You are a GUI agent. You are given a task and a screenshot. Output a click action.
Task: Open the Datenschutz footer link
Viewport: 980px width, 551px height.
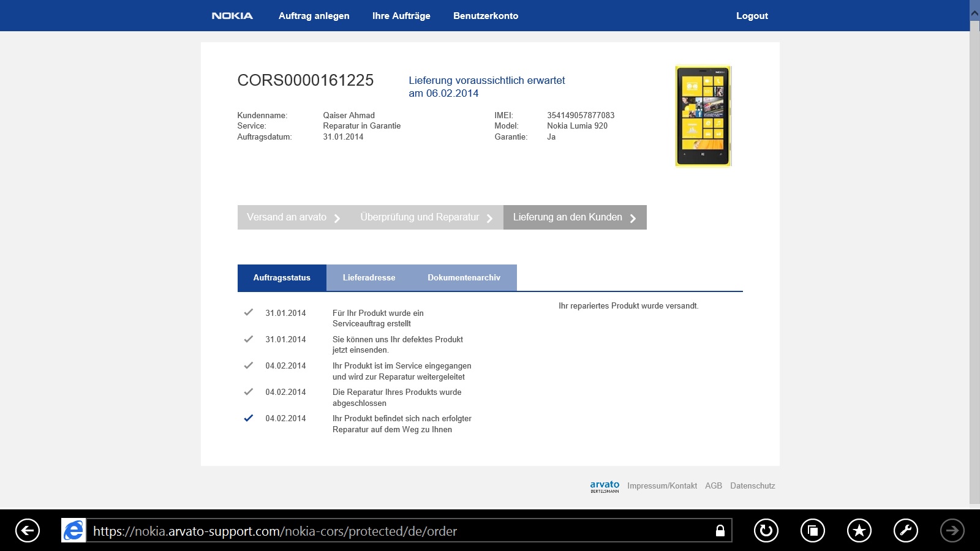pyautogui.click(x=753, y=486)
